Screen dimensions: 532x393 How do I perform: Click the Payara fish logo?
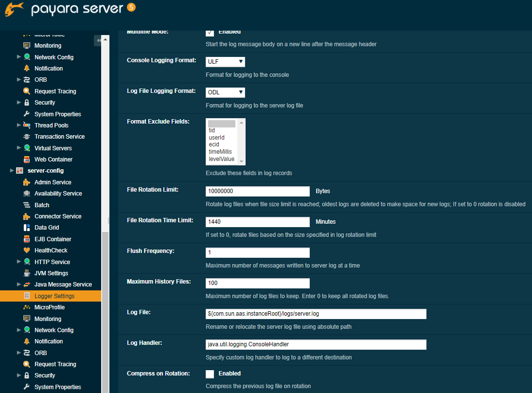point(15,10)
